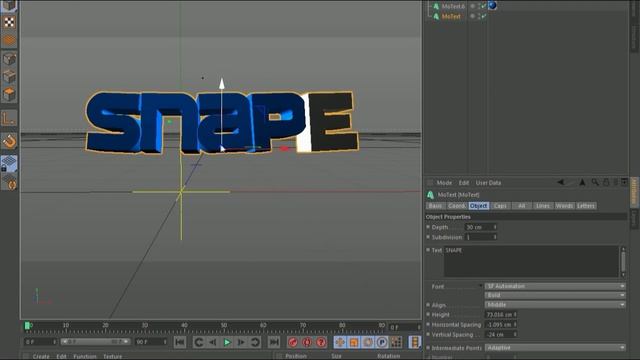The width and height of the screenshot is (640, 360).
Task: Select the orange Workplane mode icon
Action: (9, 40)
